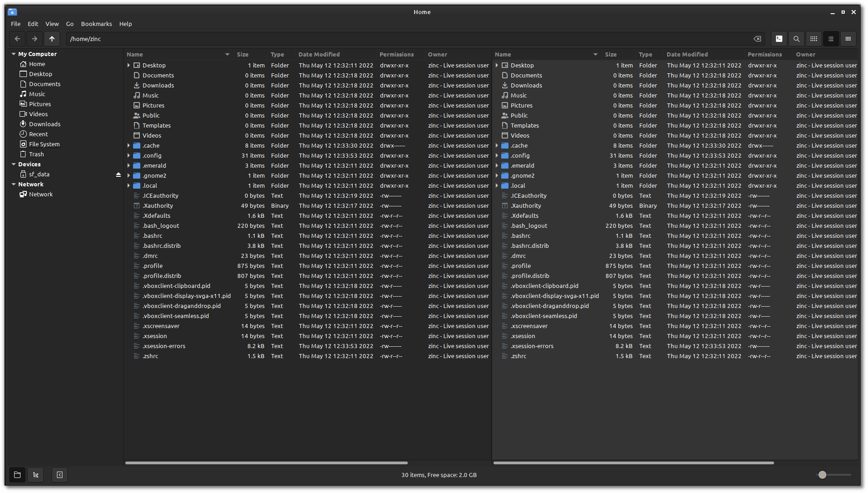Open the File menu
The width and height of the screenshot is (868, 493).
coord(16,24)
